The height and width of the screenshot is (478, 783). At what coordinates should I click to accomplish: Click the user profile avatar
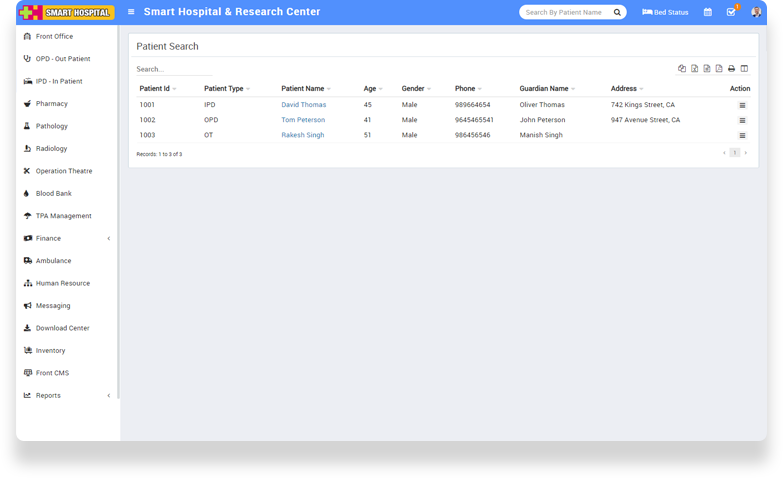click(x=756, y=12)
